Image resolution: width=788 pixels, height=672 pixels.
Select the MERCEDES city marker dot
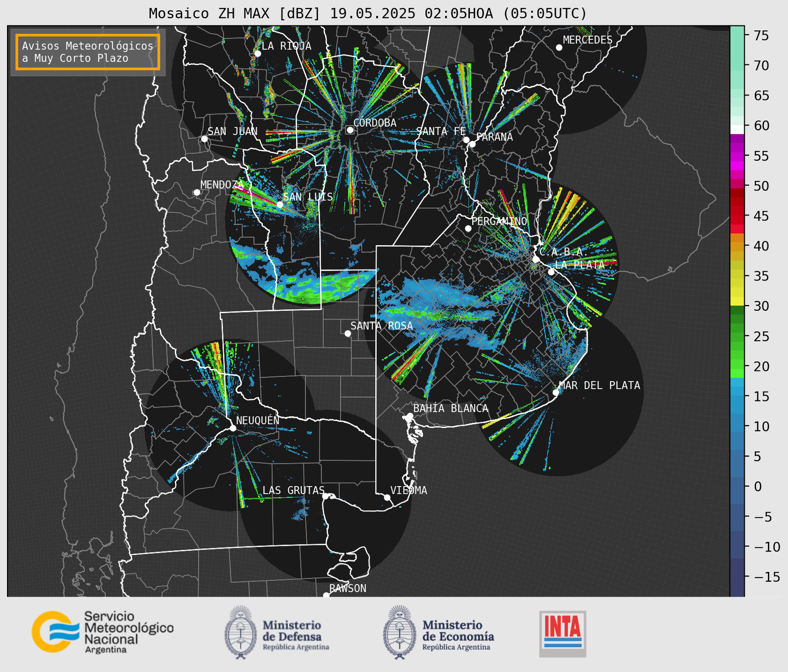tap(559, 48)
